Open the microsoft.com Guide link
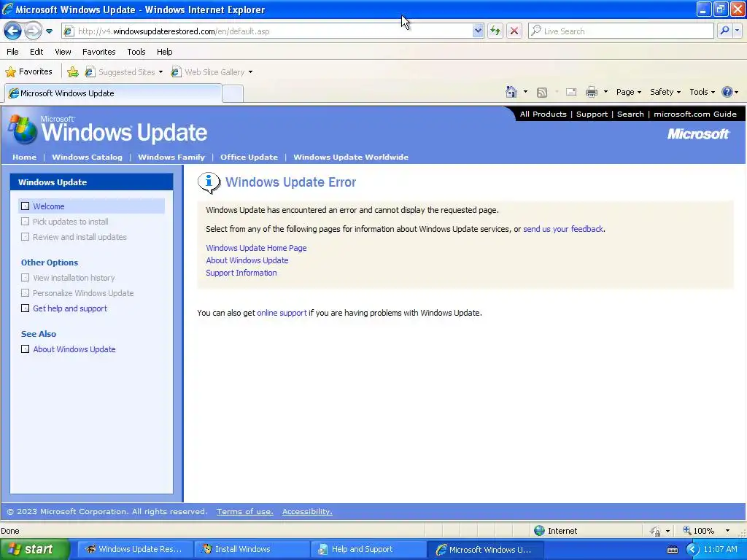Image resolution: width=747 pixels, height=560 pixels. [x=695, y=114]
